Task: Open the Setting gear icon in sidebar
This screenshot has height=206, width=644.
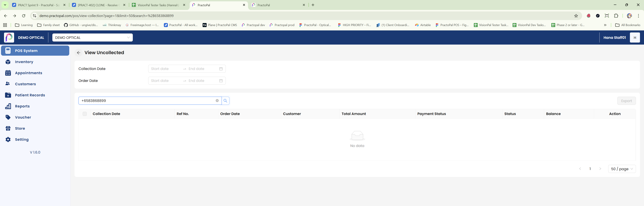Action: [8, 140]
